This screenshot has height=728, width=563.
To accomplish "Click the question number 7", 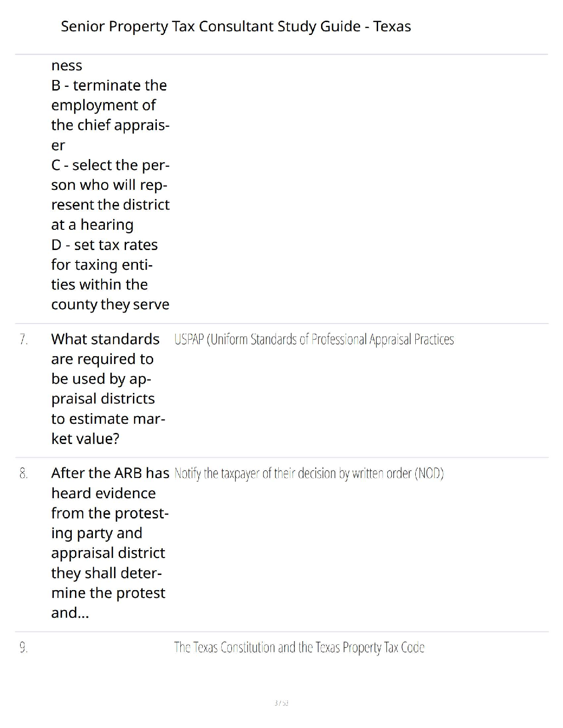I will 24,340.
